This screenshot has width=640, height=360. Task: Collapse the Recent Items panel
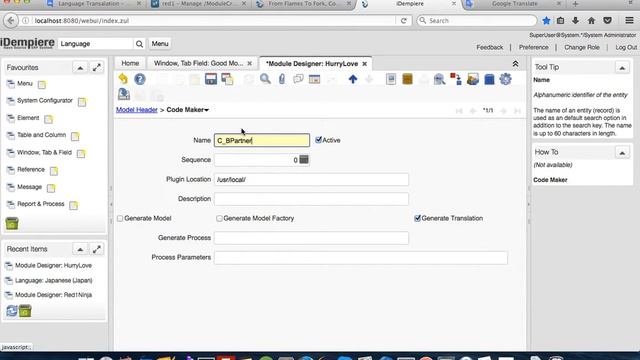tap(80, 249)
